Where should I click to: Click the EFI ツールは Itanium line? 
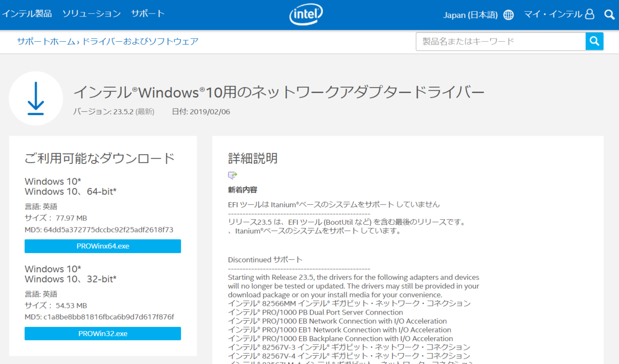(x=334, y=204)
